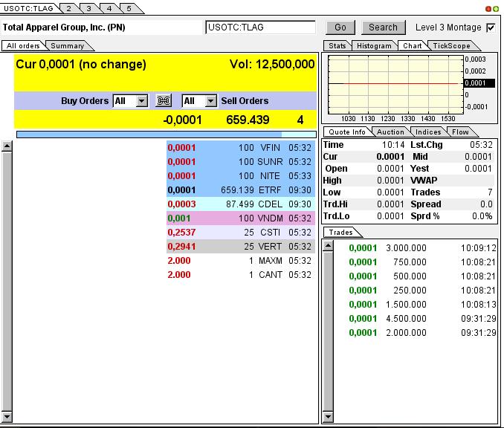Toggle the Level 3 Montage checkbox
This screenshot has width=504, height=428.
coord(491,27)
